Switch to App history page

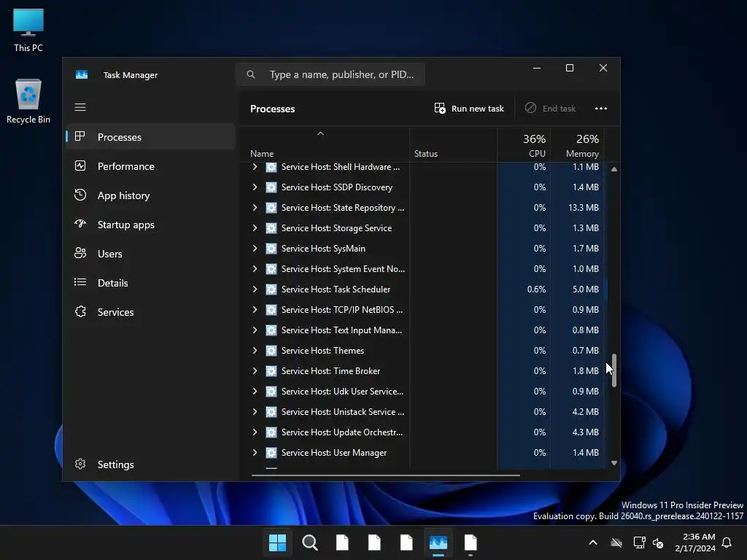[x=150, y=195]
